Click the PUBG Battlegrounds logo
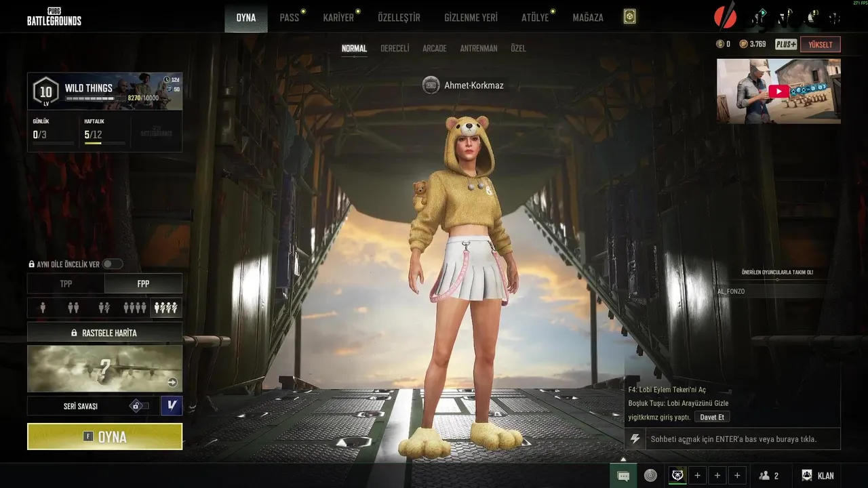 pos(54,16)
